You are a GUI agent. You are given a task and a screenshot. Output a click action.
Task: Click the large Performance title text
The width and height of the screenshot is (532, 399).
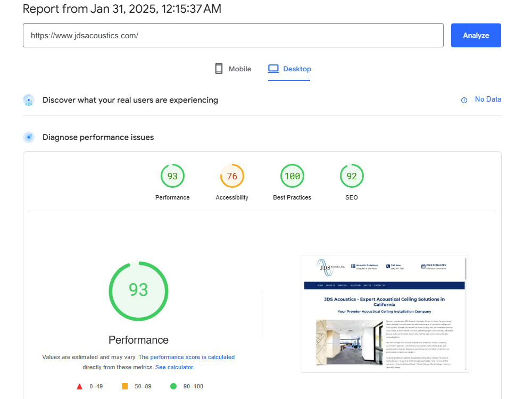(x=138, y=340)
